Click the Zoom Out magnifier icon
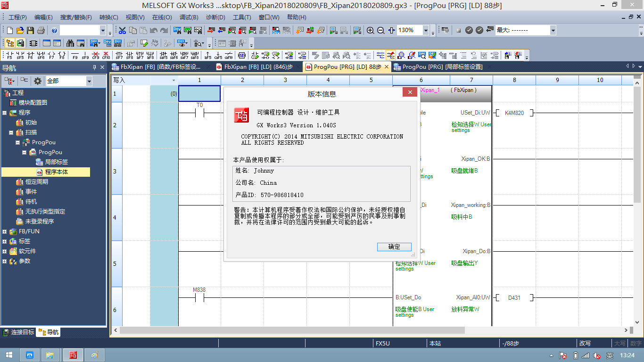 (381, 31)
